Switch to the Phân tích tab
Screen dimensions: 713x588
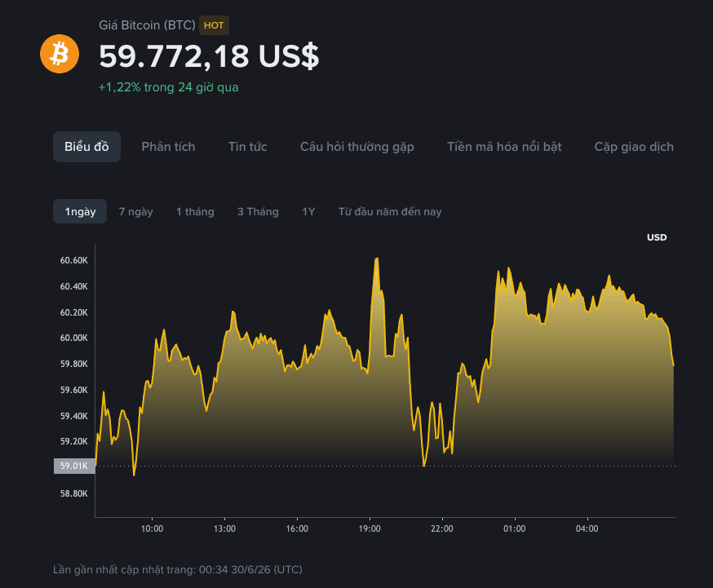[x=168, y=147]
